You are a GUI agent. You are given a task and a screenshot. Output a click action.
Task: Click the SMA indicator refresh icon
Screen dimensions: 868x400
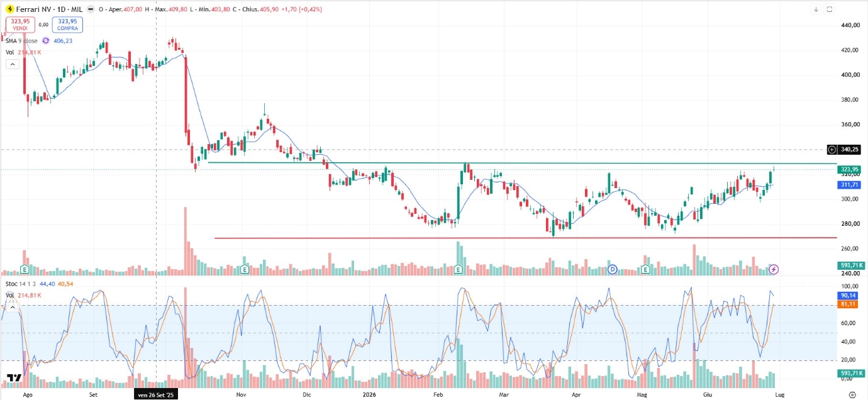[46, 41]
